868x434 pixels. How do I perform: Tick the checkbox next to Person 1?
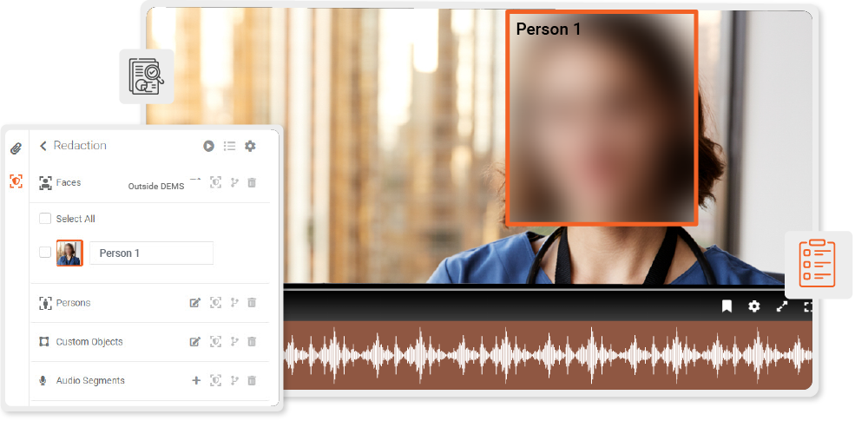pos(45,253)
